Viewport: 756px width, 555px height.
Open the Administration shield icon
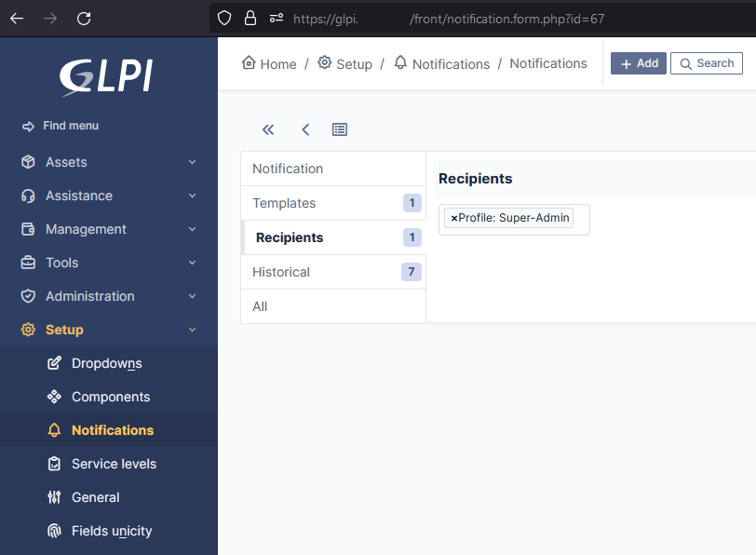[29, 295]
